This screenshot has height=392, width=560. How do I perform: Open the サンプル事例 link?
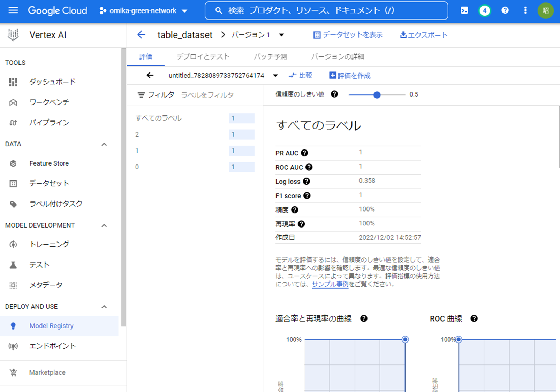pyautogui.click(x=330, y=284)
